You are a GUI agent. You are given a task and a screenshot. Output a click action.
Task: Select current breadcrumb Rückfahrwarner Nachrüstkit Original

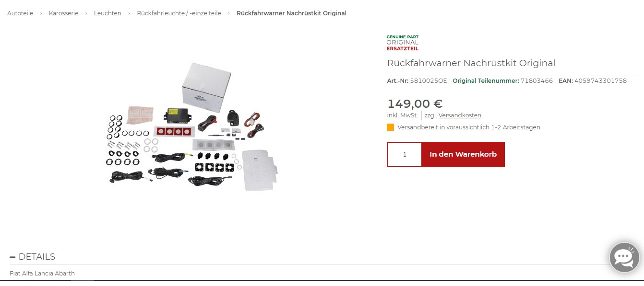(291, 13)
